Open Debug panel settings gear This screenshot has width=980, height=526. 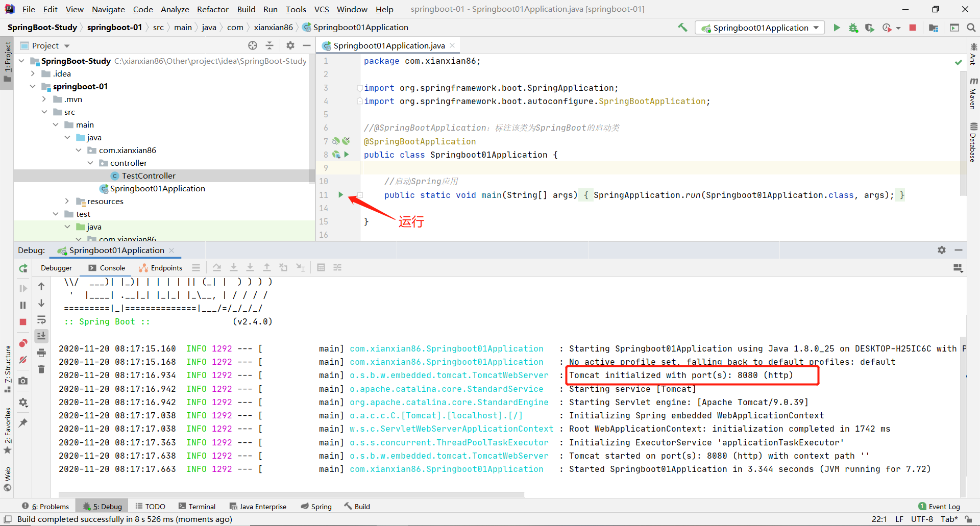coord(942,250)
